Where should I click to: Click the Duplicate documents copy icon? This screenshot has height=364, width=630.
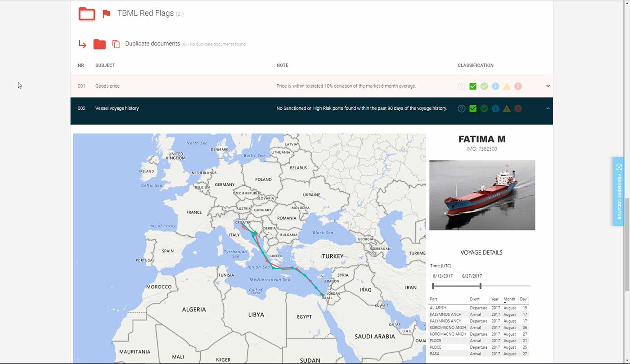[116, 44]
